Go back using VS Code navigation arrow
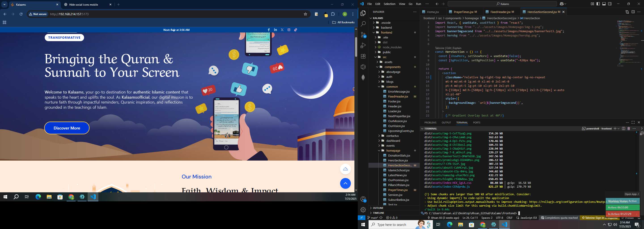Viewport: 644px width, 229px height. [437, 4]
